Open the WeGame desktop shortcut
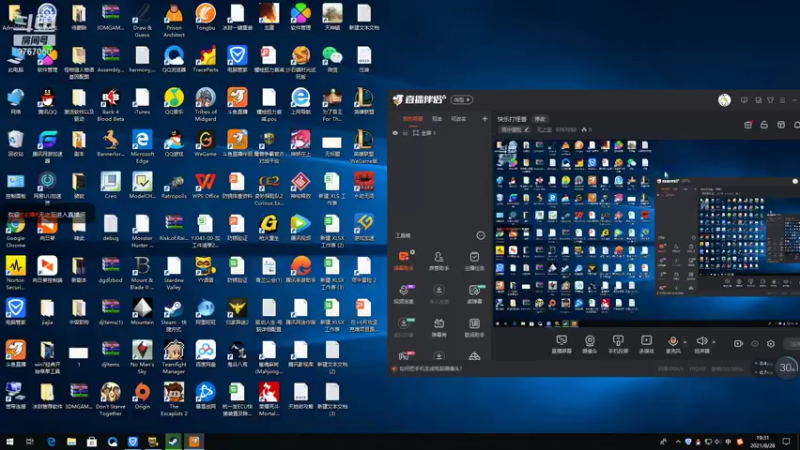The image size is (800, 450). (206, 143)
